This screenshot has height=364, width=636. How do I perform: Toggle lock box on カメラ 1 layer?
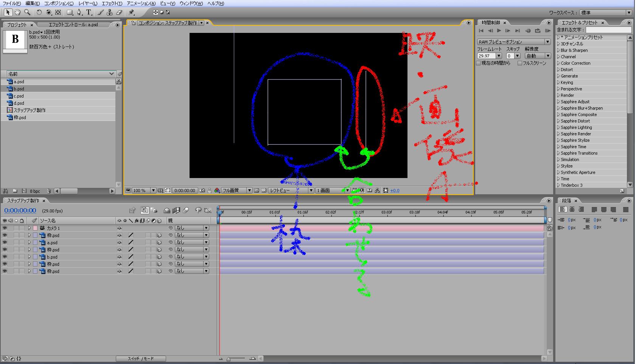pyautogui.click(x=22, y=228)
